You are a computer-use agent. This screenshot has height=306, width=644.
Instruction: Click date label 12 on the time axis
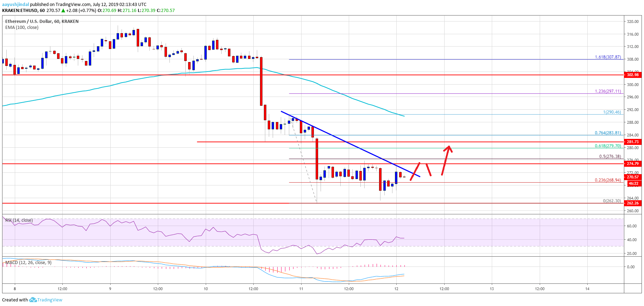coord(396,289)
